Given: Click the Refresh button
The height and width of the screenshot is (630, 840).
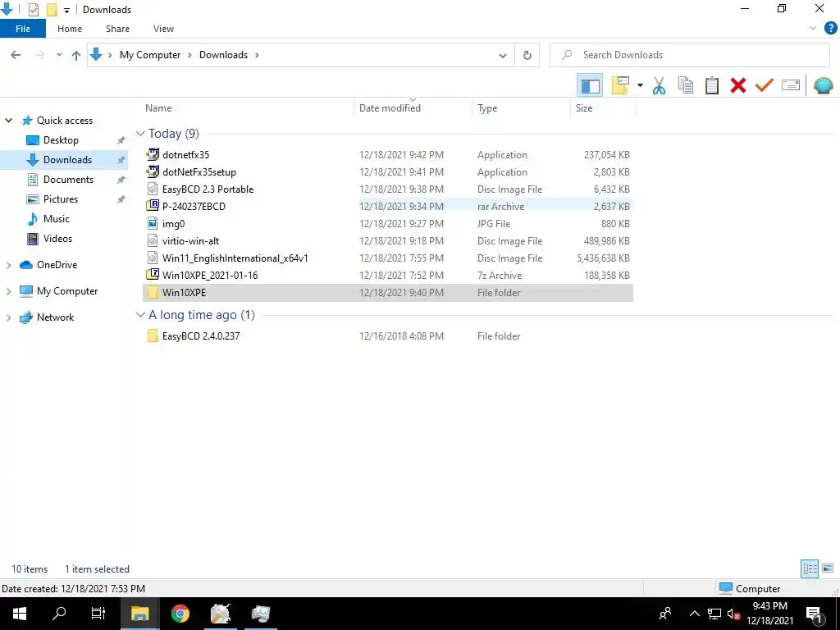Looking at the screenshot, I should tap(527, 55).
